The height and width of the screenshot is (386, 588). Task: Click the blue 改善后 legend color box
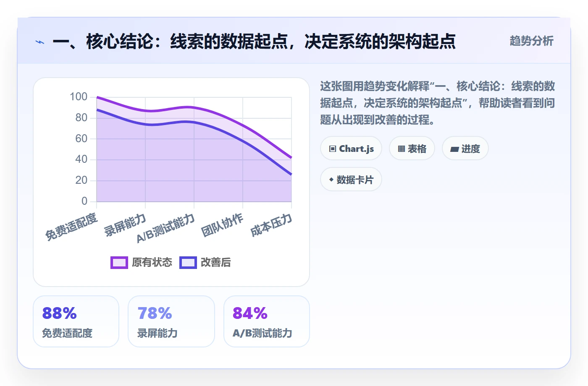[188, 263]
